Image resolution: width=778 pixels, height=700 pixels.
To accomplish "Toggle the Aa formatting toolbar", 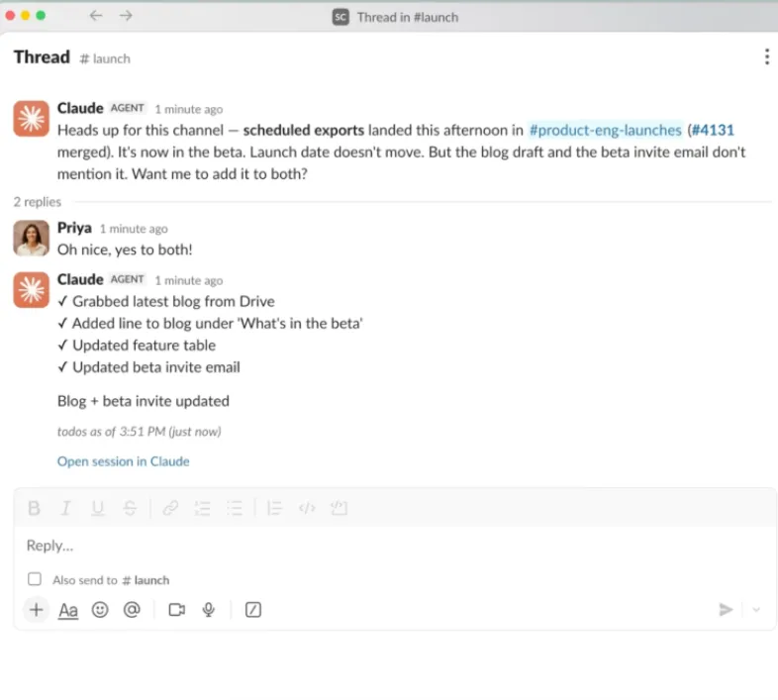I will click(68, 610).
